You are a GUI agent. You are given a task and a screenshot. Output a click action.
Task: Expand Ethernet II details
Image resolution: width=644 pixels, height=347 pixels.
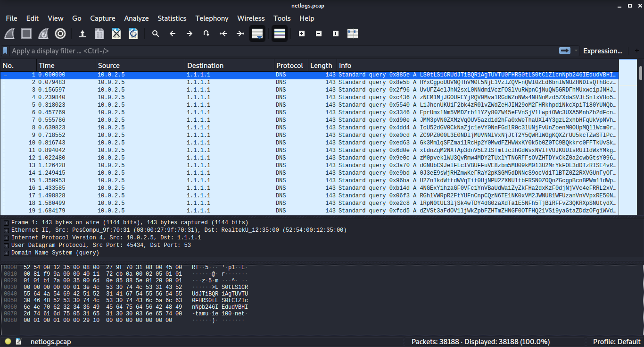click(6, 230)
